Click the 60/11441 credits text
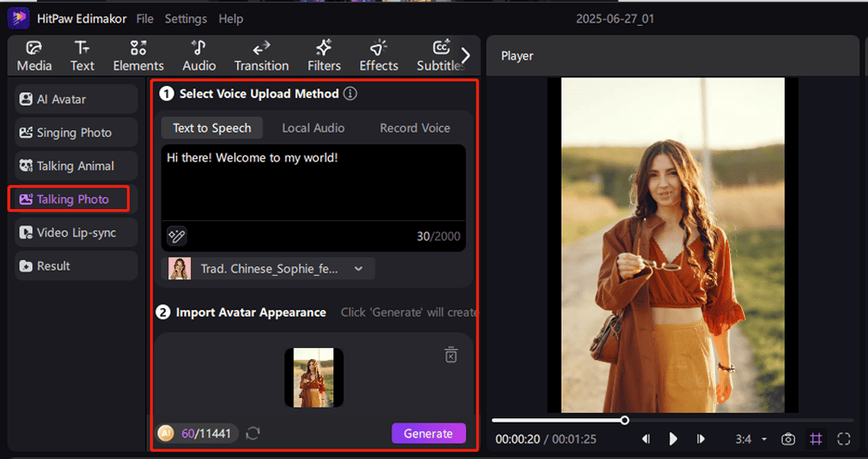Viewport: 868px width, 459px height. (x=206, y=434)
